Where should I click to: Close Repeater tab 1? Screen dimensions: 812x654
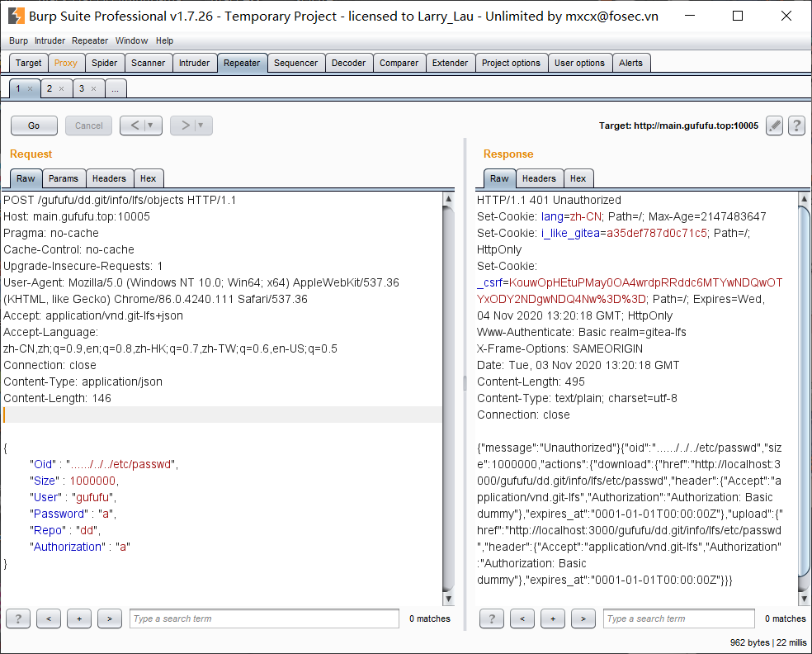pyautogui.click(x=30, y=88)
